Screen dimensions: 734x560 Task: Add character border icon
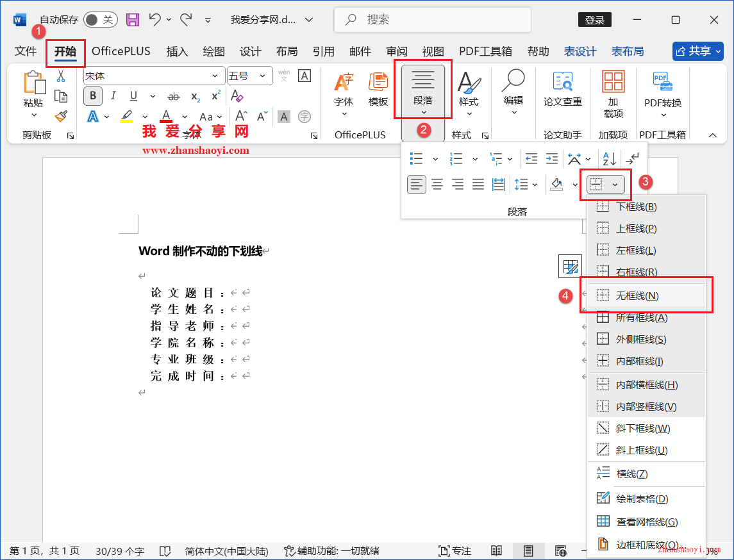tap(304, 76)
